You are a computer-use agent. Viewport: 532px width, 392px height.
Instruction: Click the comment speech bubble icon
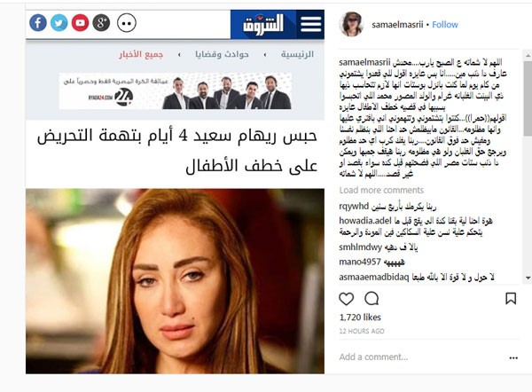click(372, 299)
